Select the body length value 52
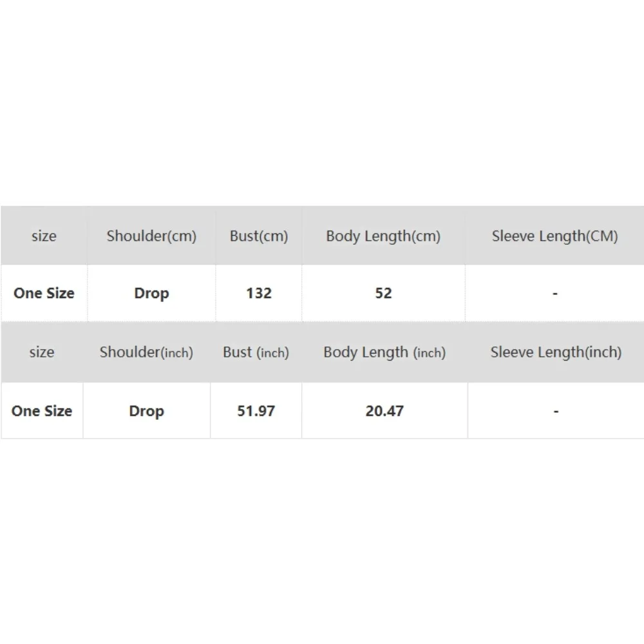The height and width of the screenshot is (644, 644). pos(383,293)
